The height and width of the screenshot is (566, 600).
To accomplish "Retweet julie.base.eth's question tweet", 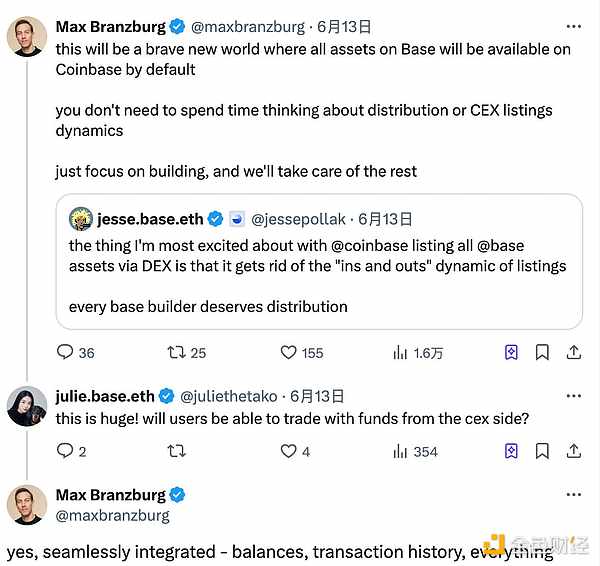I will (176, 451).
